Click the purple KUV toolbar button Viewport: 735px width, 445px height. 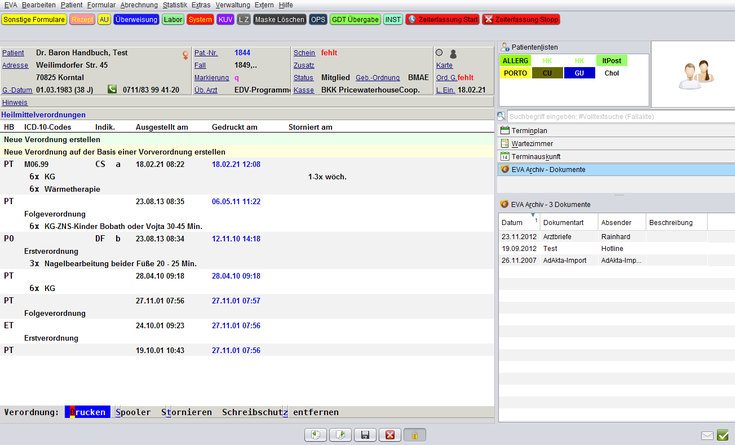pyautogui.click(x=225, y=19)
